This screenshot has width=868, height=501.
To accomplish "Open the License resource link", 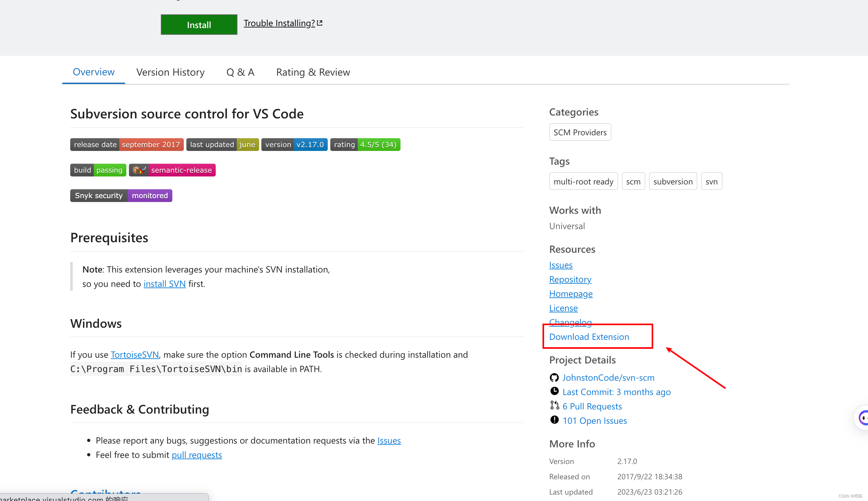I will tap(563, 308).
